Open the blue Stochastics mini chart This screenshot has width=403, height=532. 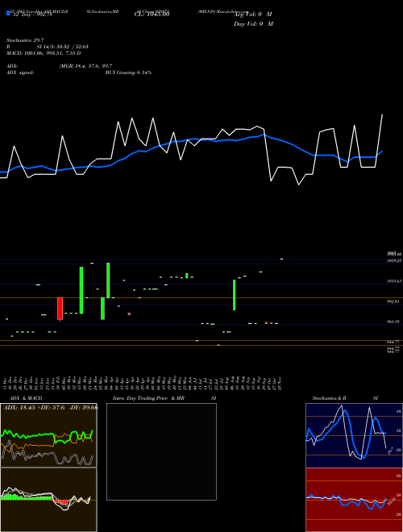point(354,435)
